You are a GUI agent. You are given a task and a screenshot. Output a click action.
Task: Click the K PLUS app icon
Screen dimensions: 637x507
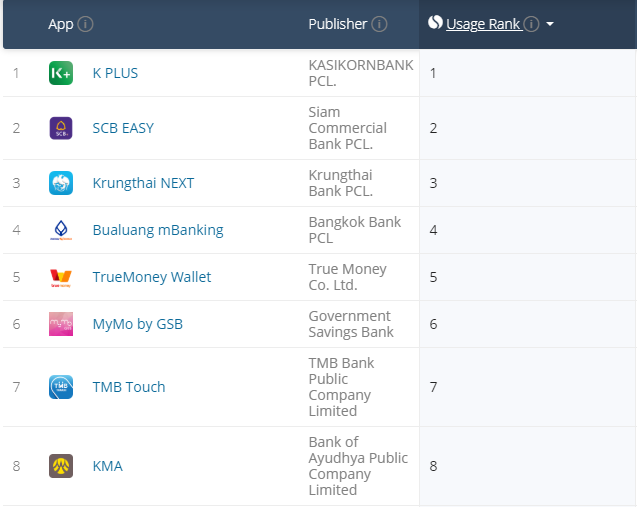pos(61,73)
